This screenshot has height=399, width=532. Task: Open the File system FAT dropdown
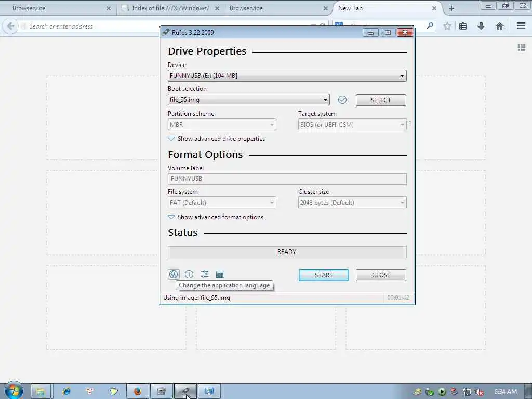(x=222, y=203)
